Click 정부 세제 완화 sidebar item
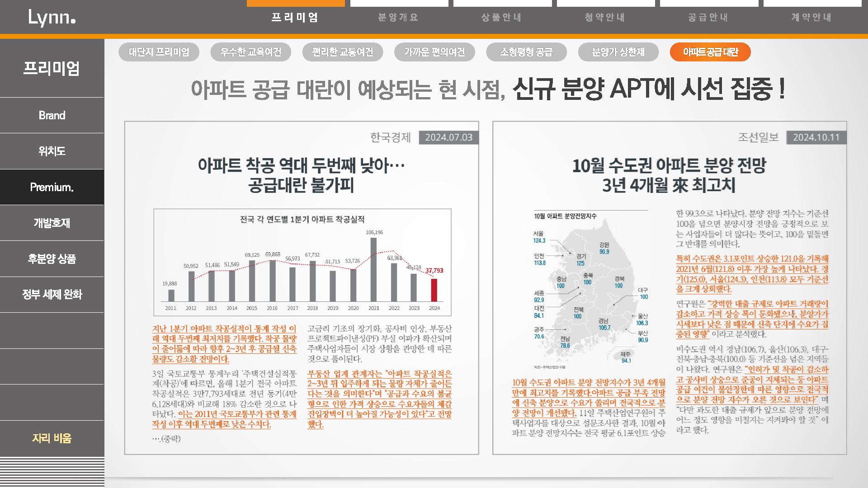The image size is (868, 488). pyautogui.click(x=52, y=295)
